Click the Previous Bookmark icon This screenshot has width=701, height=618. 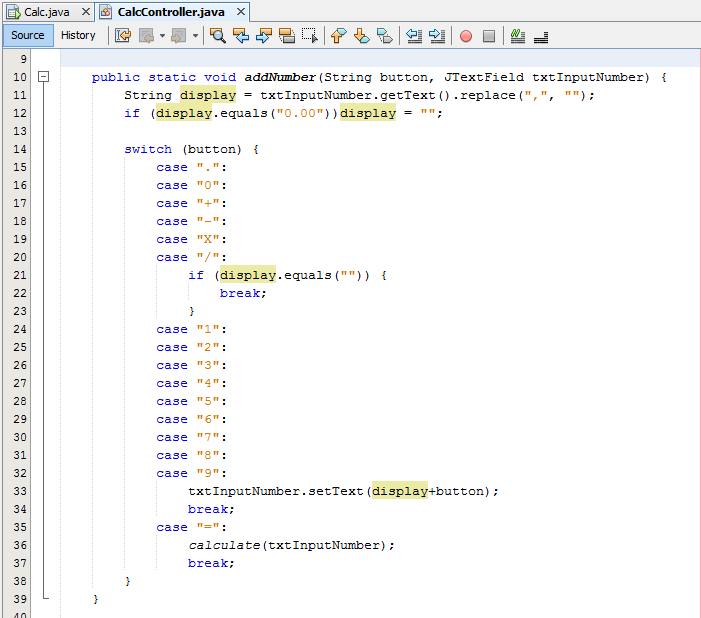(x=338, y=35)
